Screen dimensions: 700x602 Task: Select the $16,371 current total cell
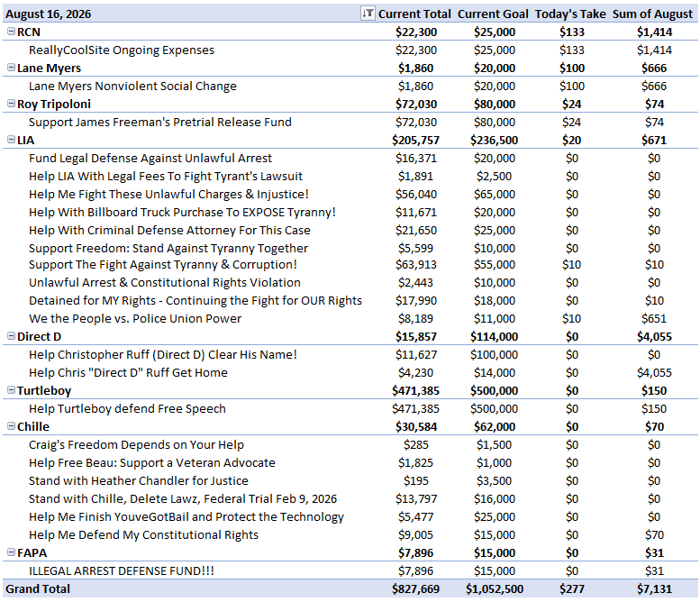click(416, 158)
